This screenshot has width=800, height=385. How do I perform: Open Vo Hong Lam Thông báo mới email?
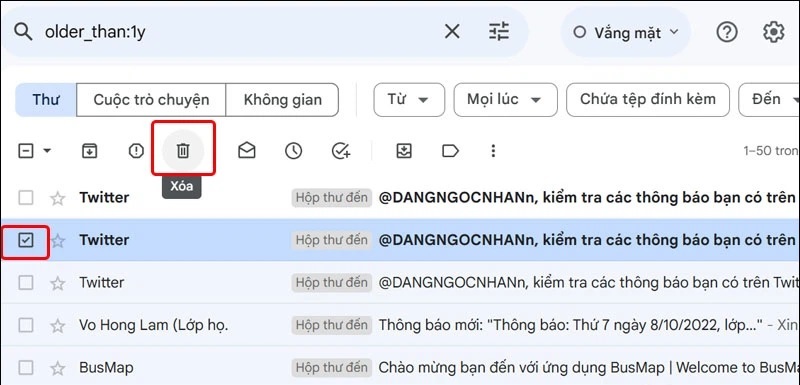(x=570, y=325)
